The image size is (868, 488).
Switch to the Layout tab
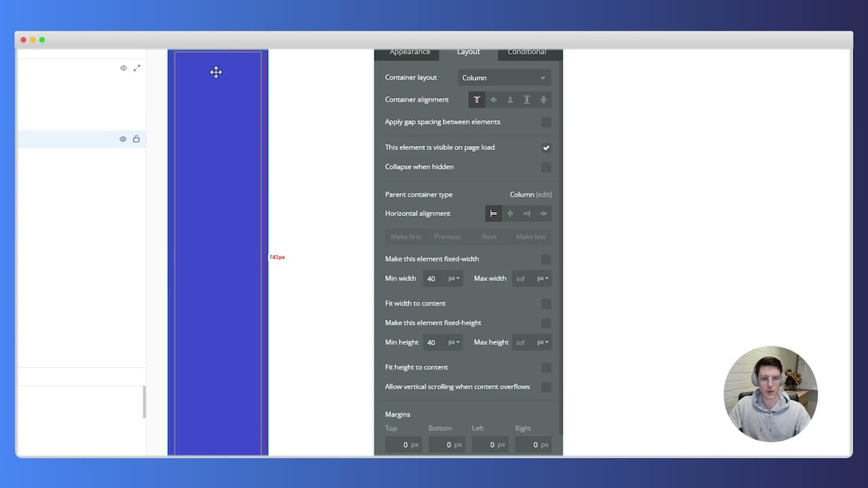pyautogui.click(x=468, y=52)
